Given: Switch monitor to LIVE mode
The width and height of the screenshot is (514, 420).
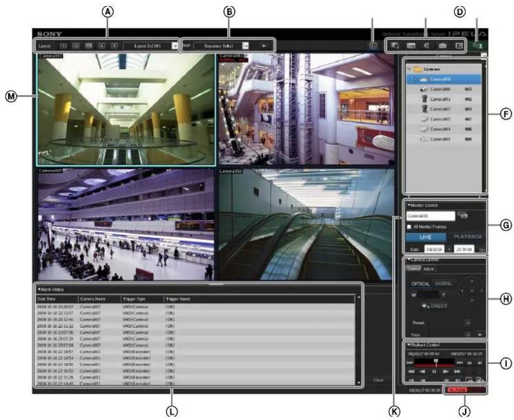Looking at the screenshot, I should (426, 237).
